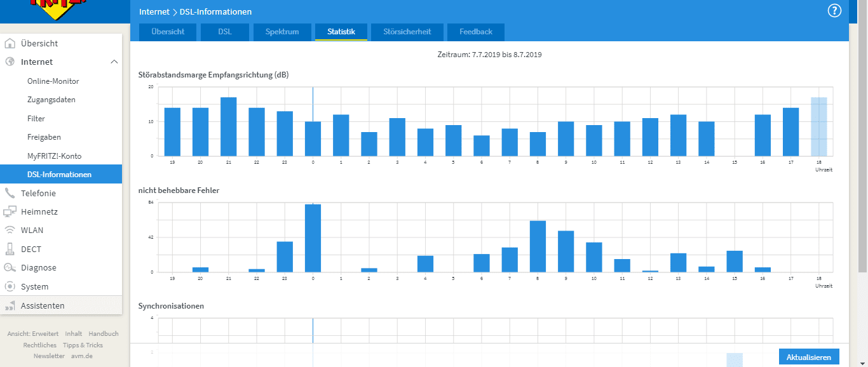Click the Heimnetz network icon
Viewport: 868px width, 367px height.
(10, 211)
